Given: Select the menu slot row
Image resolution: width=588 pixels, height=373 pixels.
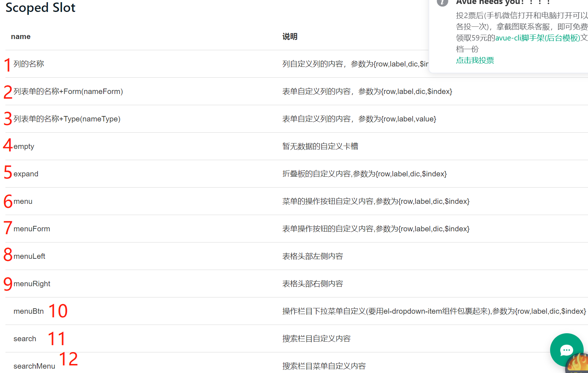Looking at the screenshot, I should (23, 201).
